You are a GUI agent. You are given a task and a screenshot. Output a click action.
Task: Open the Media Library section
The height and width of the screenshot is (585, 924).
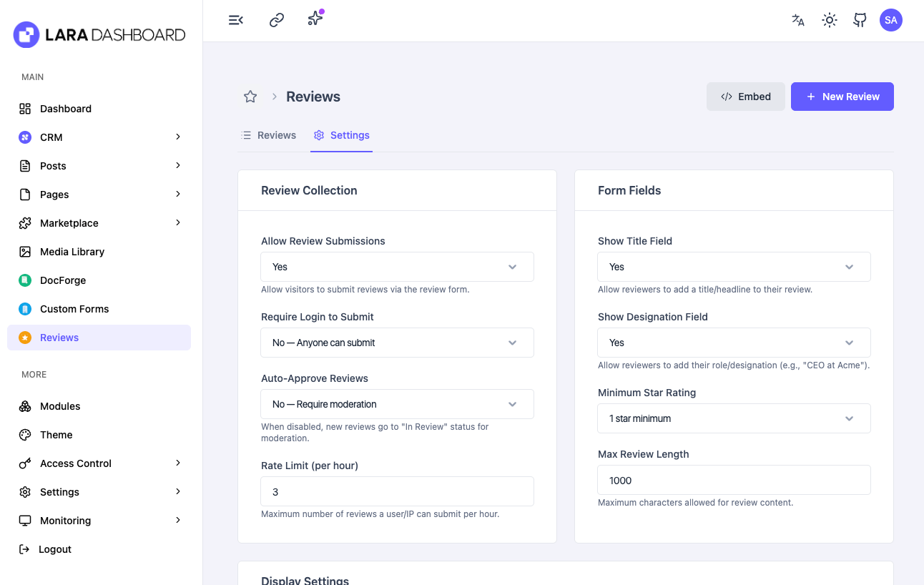[x=72, y=251]
